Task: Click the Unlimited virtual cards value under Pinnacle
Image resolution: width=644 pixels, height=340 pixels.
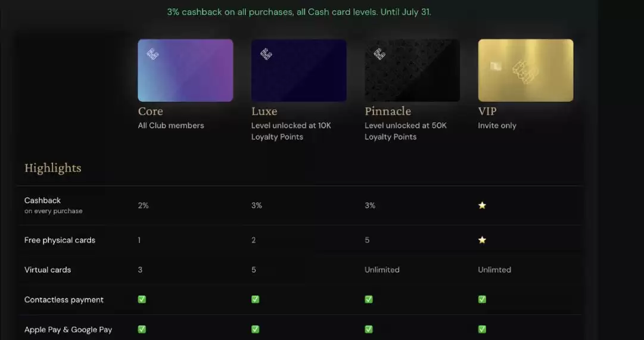Action: click(x=382, y=270)
